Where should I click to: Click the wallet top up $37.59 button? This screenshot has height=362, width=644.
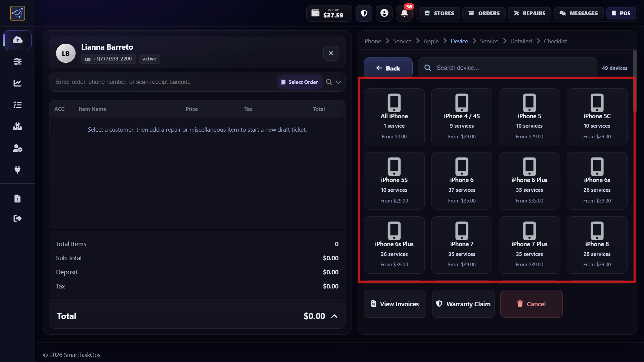coord(329,13)
